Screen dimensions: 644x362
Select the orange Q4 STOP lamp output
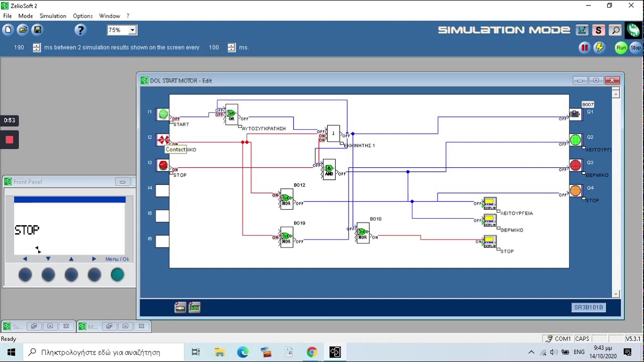click(x=575, y=191)
